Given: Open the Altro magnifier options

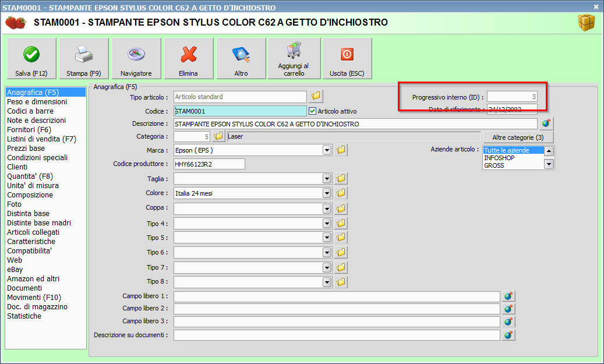Looking at the screenshot, I should (x=241, y=59).
